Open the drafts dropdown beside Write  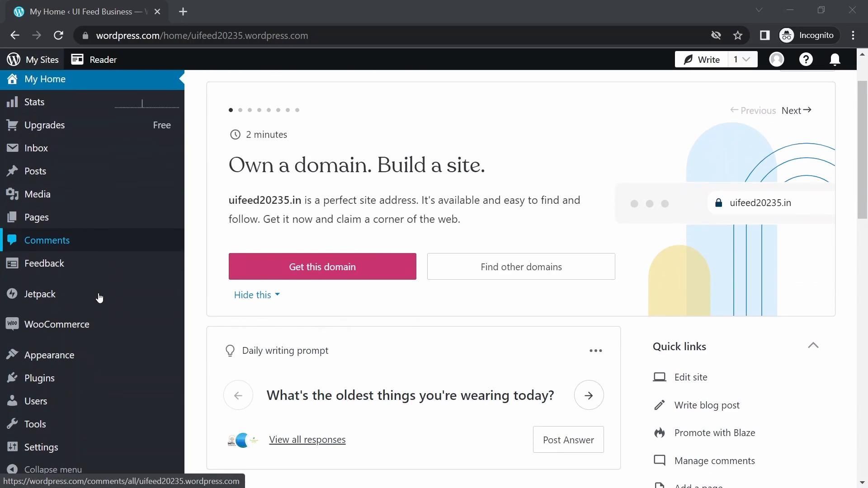742,60
